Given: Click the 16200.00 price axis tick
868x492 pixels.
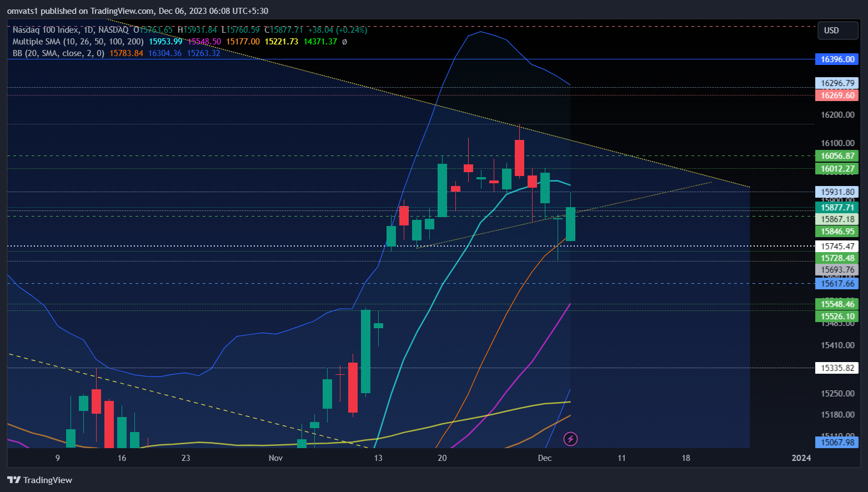Looking at the screenshot, I should [x=837, y=115].
